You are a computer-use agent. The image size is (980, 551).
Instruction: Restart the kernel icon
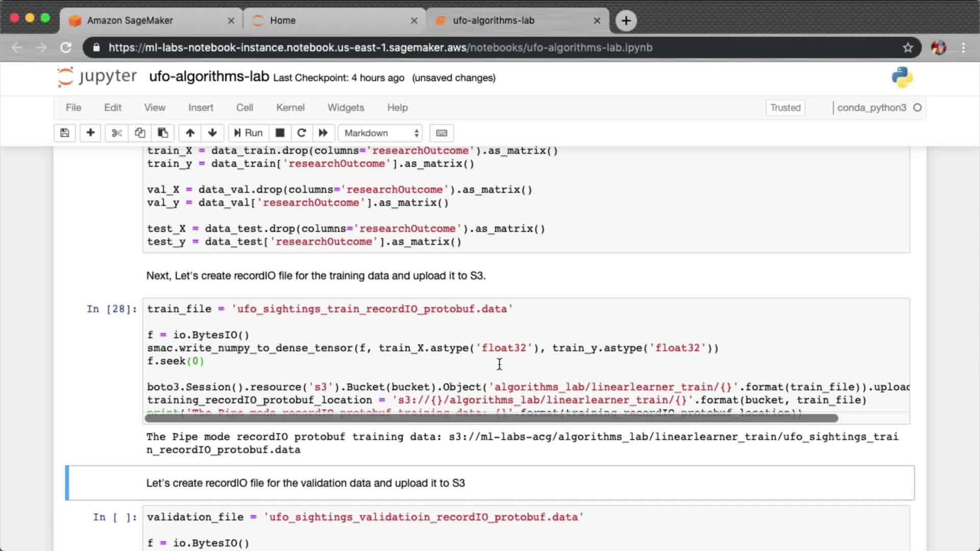click(302, 133)
